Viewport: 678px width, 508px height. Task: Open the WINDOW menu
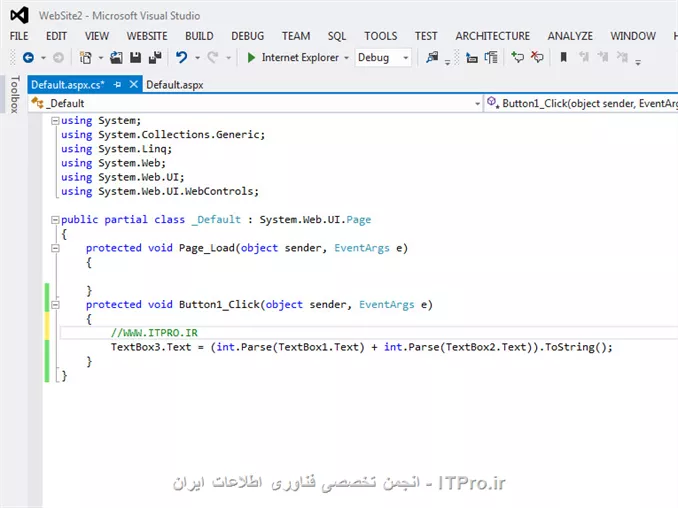pyautogui.click(x=633, y=36)
